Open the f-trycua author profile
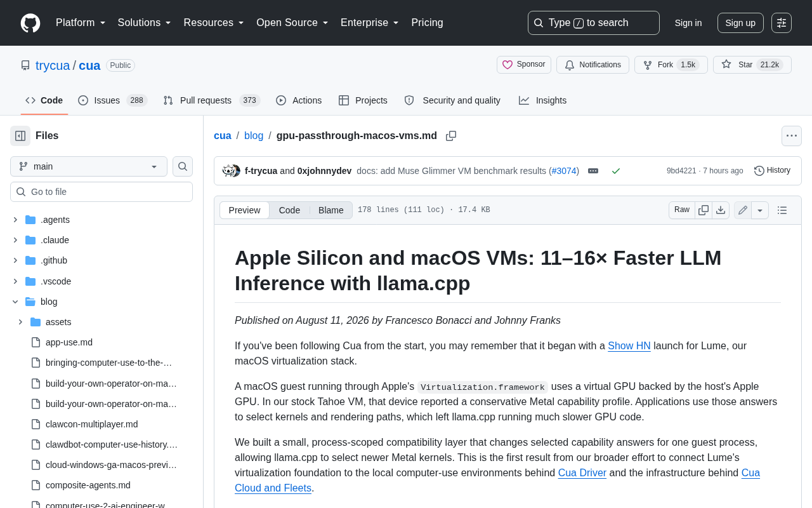 point(261,171)
